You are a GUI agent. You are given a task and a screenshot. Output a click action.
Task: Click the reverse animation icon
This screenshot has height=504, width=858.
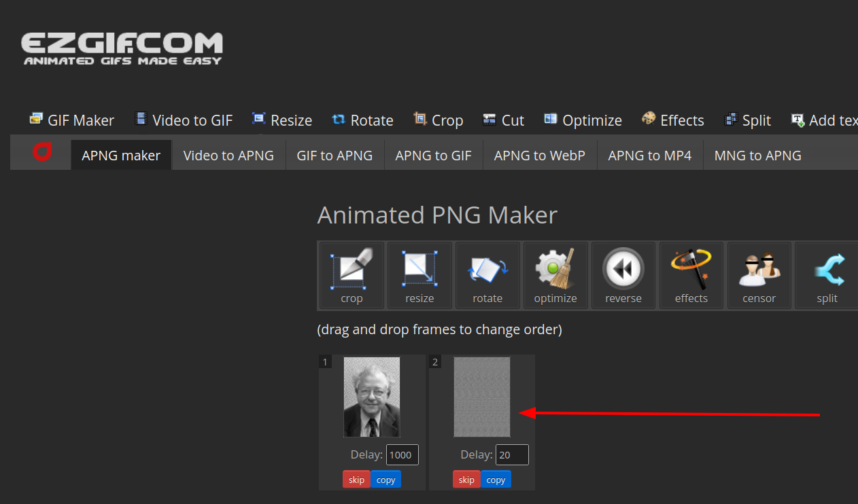pos(623,275)
